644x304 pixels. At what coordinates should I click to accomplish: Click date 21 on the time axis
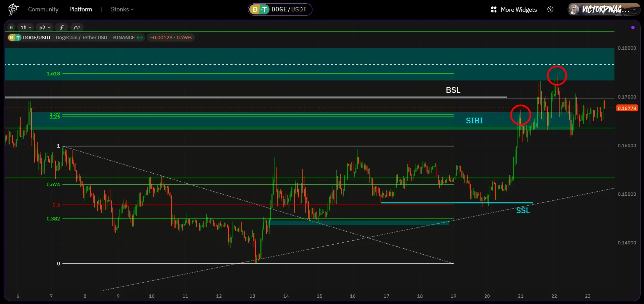(521, 296)
